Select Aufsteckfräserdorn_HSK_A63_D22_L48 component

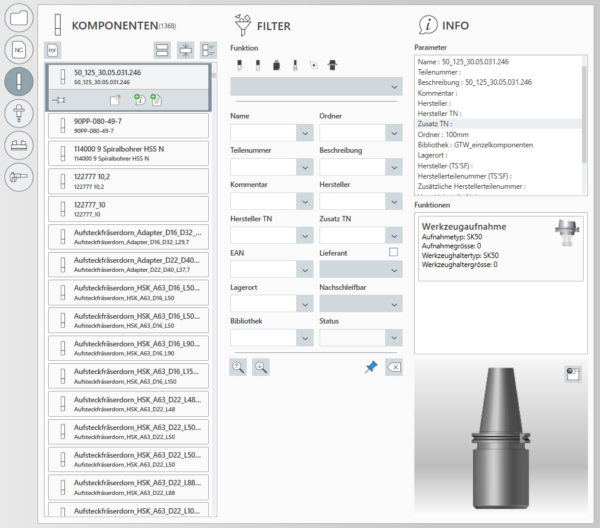[129, 404]
